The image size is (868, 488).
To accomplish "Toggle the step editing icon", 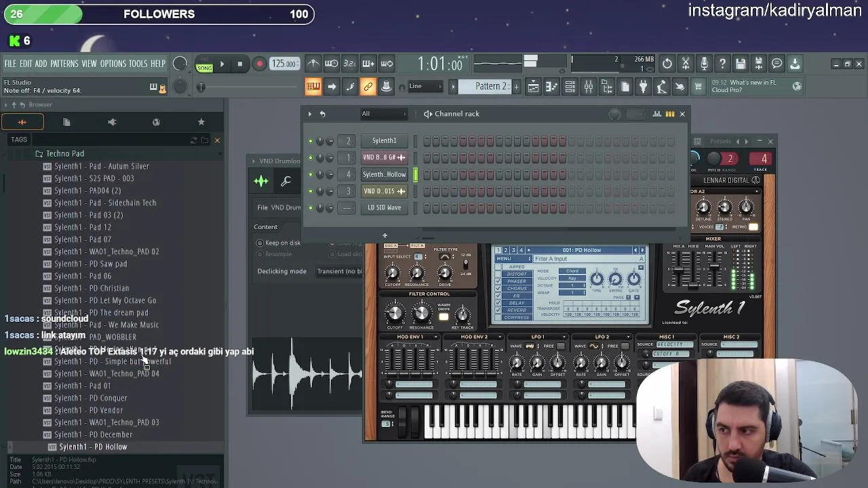I will pyautogui.click(x=350, y=87).
